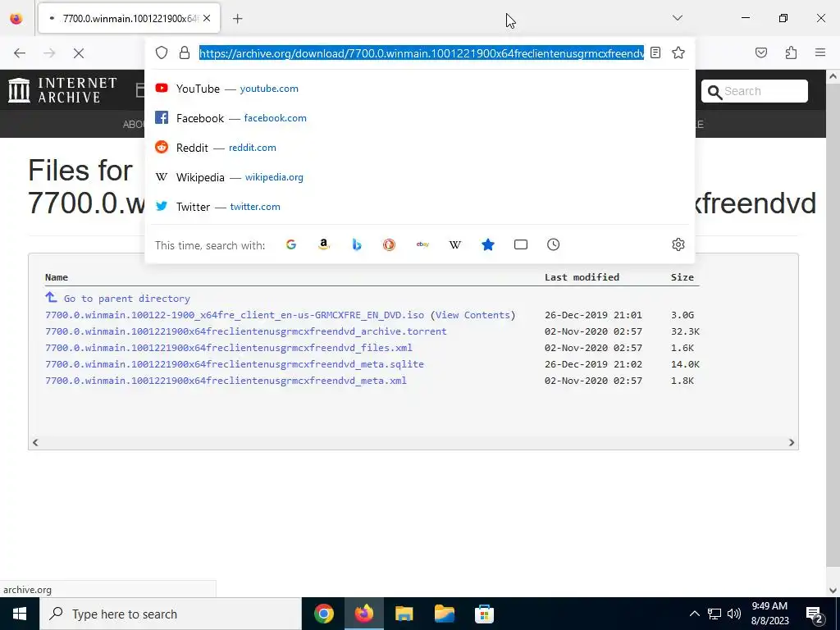The height and width of the screenshot is (630, 840).
Task: Open the list all tabs dropdown arrow
Action: (677, 18)
